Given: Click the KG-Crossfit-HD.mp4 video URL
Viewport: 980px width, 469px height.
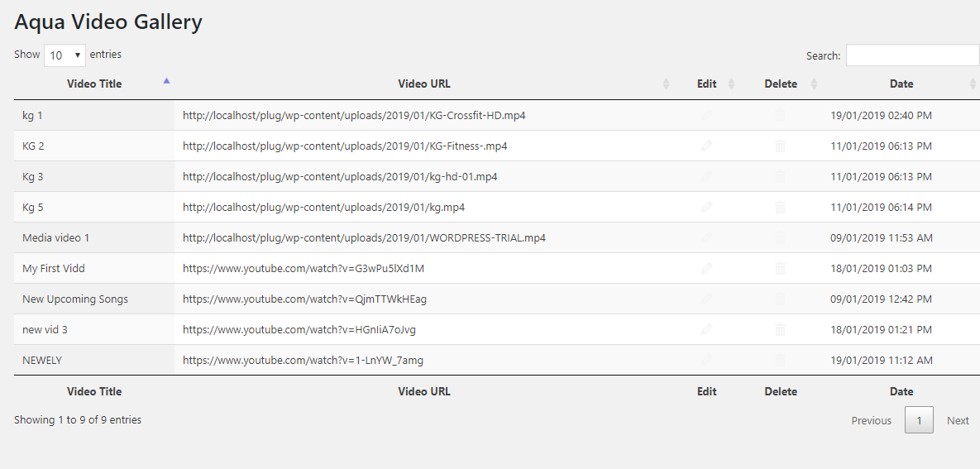Looking at the screenshot, I should (354, 116).
